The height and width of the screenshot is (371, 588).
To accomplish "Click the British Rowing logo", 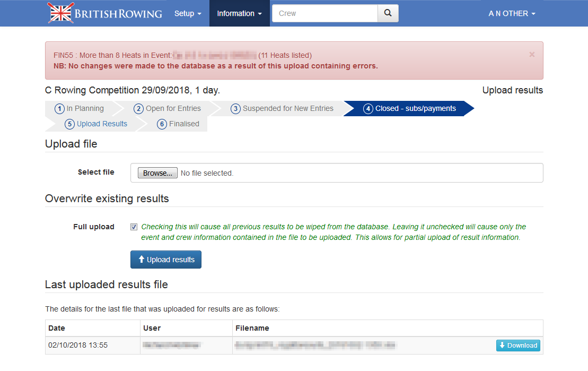I will pyautogui.click(x=105, y=13).
